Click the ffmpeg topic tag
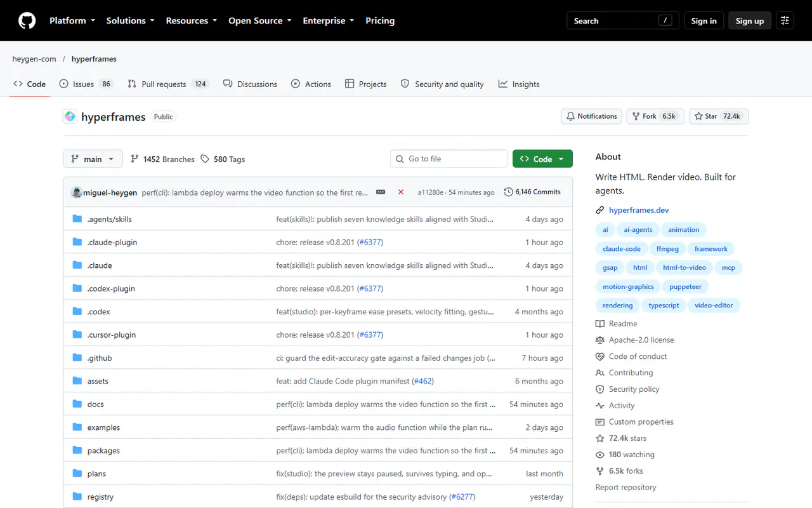Image resolution: width=812 pixels, height=508 pixels. pyautogui.click(x=667, y=249)
